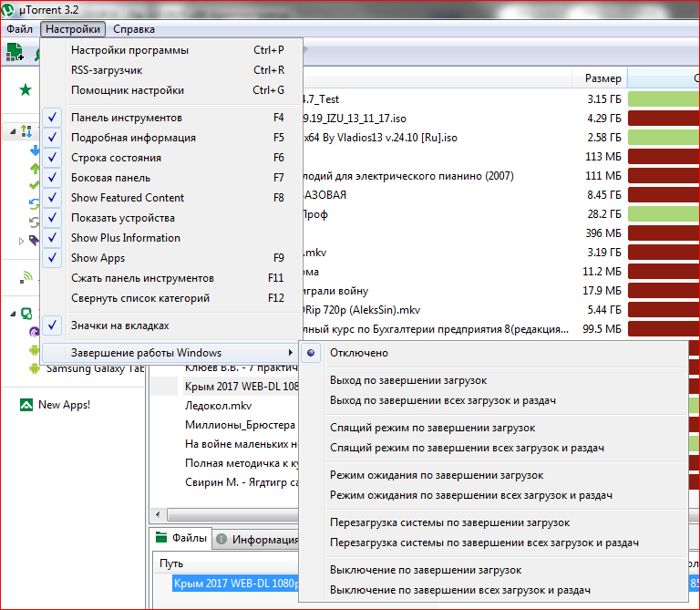This screenshot has width=700, height=610.
Task: Select Спящий режим по завершении загрузок
Action: tap(493, 428)
